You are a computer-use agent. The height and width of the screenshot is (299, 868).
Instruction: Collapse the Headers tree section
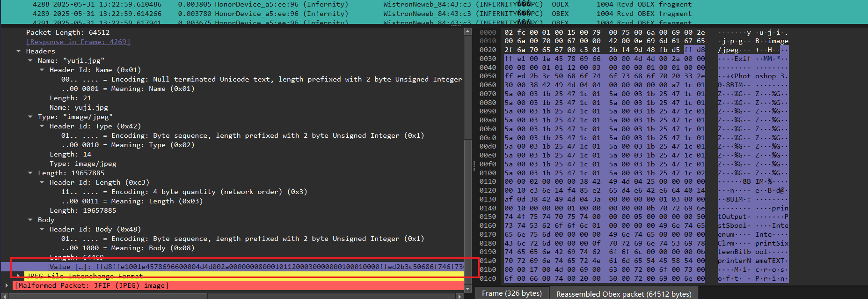click(x=18, y=51)
